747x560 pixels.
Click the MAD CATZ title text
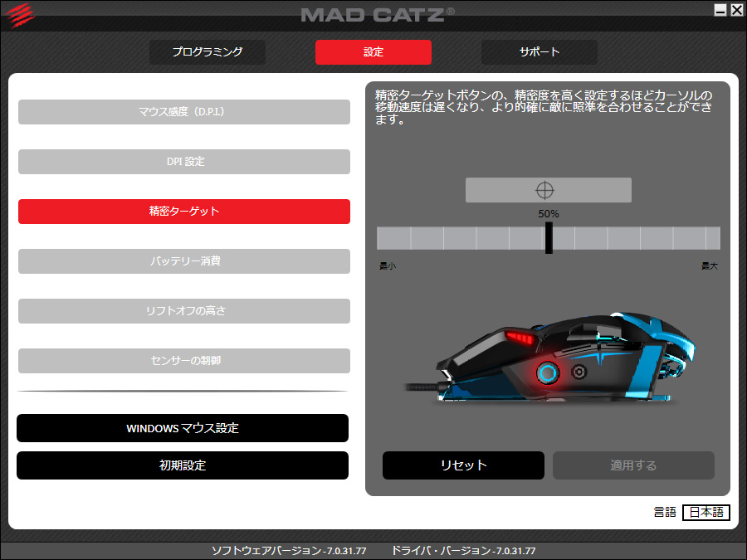(x=378, y=15)
